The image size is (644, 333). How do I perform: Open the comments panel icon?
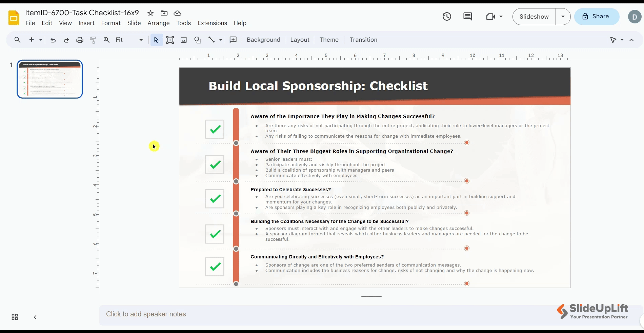click(468, 16)
